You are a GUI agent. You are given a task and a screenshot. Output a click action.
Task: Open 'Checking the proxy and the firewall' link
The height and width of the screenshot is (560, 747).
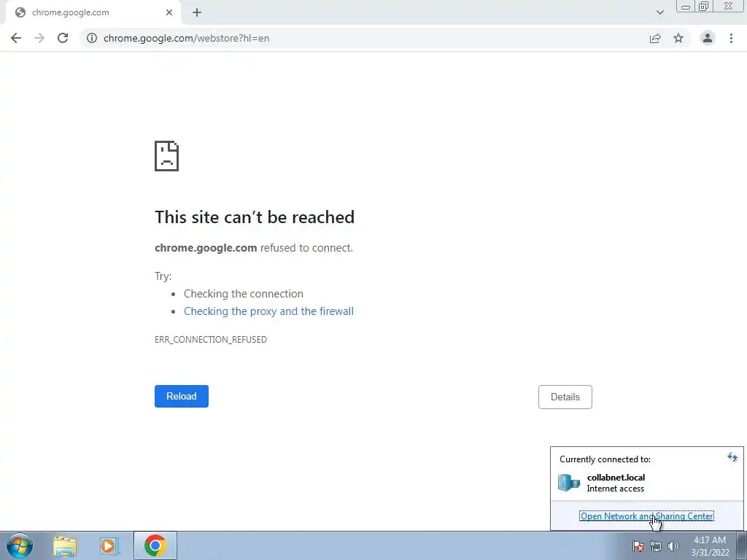click(268, 311)
